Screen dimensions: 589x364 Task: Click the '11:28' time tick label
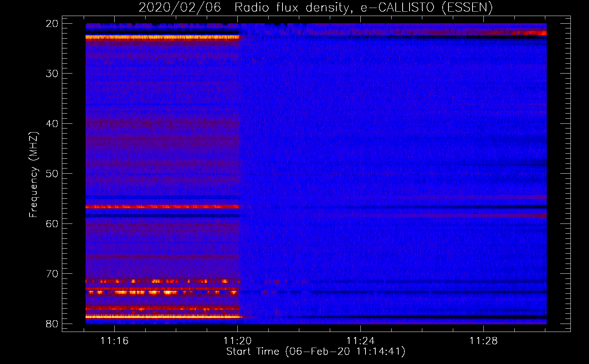pos(483,341)
